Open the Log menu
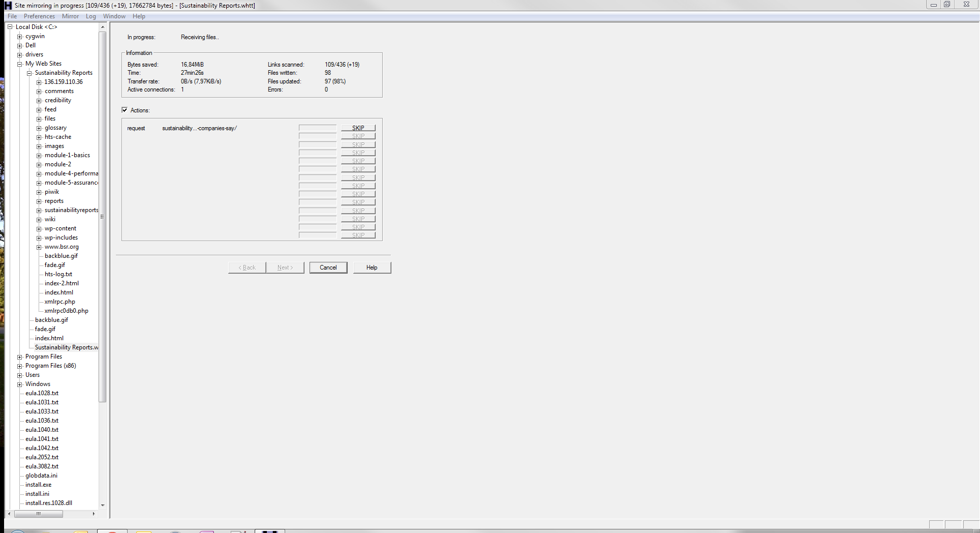The height and width of the screenshot is (533, 980). pyautogui.click(x=91, y=16)
